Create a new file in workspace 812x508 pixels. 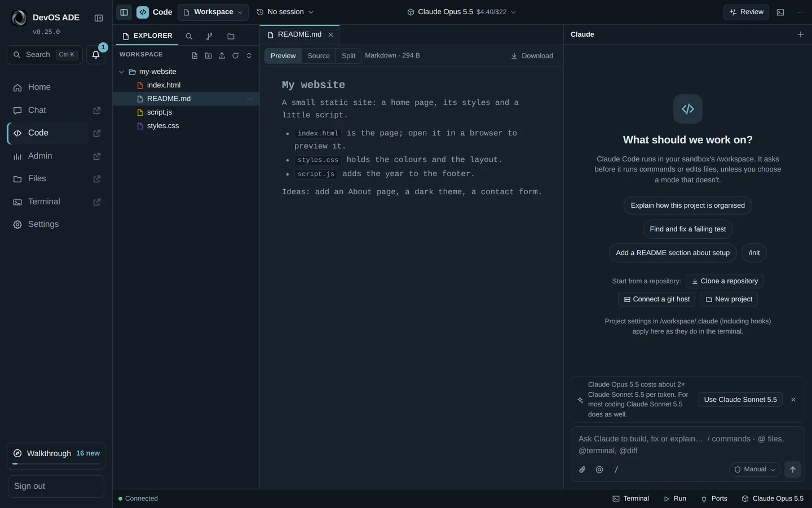pos(195,55)
